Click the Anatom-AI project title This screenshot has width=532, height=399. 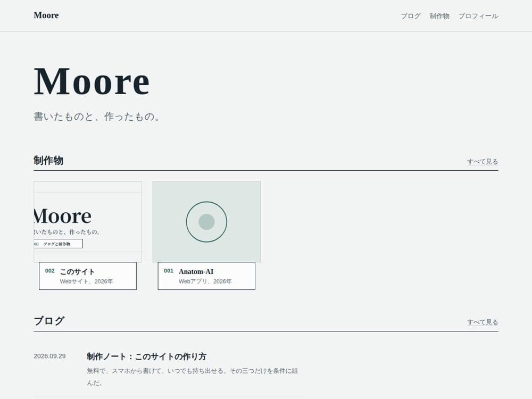point(196,271)
